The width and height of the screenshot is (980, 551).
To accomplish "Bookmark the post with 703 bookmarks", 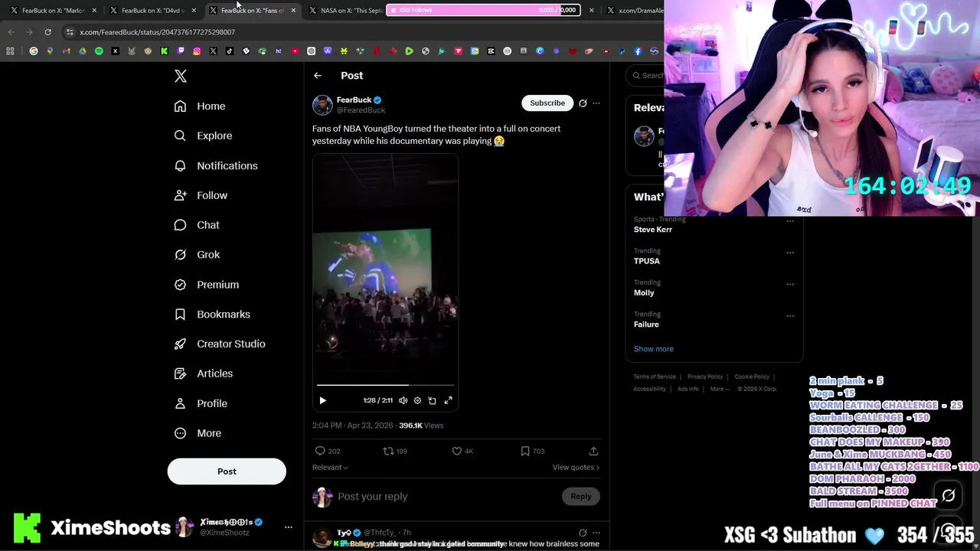I will click(532, 452).
